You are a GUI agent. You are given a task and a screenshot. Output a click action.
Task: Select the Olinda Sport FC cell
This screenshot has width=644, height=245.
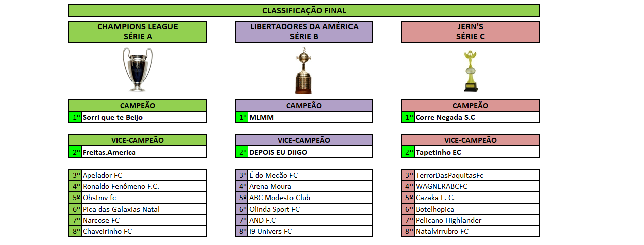click(310, 209)
